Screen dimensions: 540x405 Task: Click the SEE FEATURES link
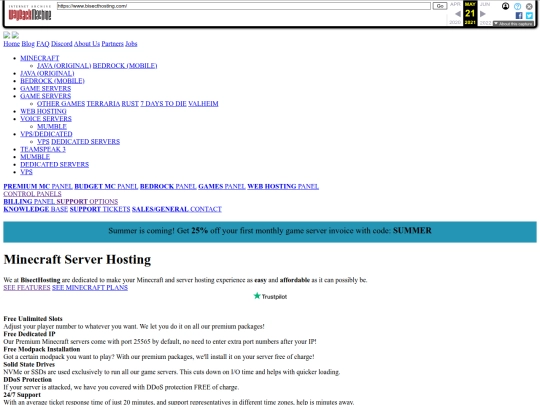27,288
